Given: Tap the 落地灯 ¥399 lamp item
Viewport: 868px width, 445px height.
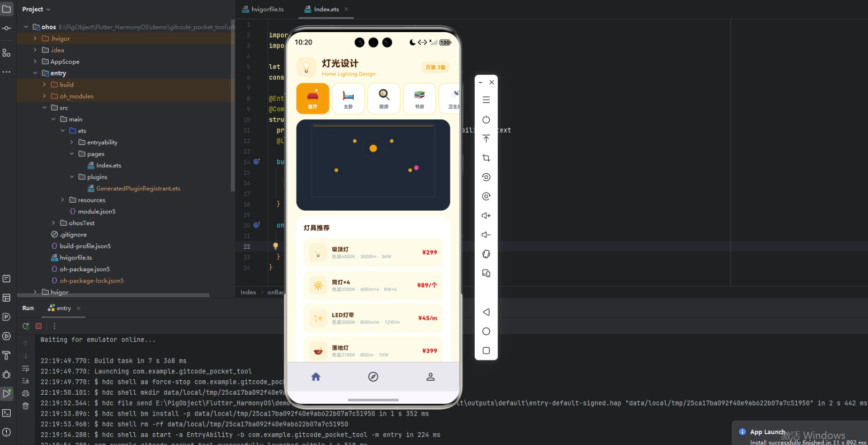Looking at the screenshot, I should [373, 350].
